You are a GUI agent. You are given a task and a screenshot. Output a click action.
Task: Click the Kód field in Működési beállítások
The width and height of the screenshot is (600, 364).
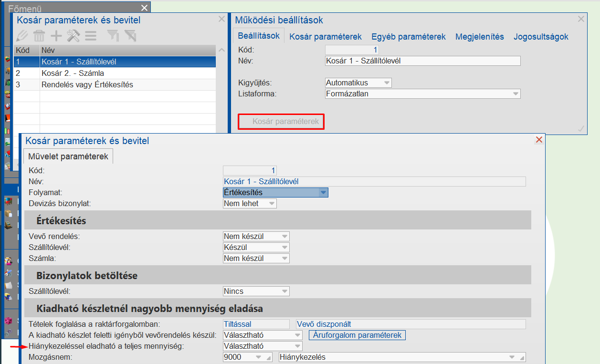click(x=352, y=50)
